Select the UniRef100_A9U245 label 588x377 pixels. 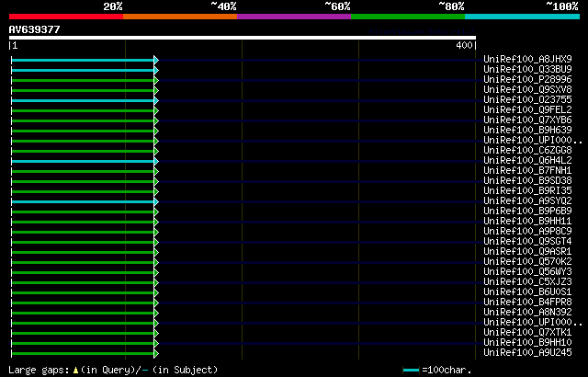pos(527,353)
